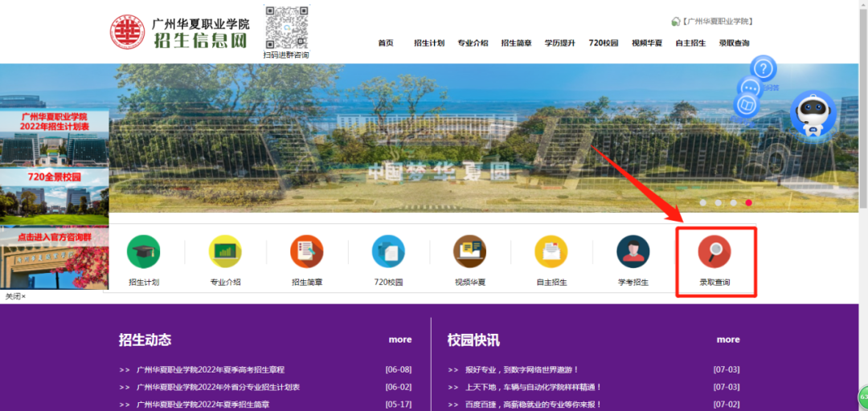The image size is (868, 411).
Task: Click the [06-08] date in 招生动态
Action: 399,369
